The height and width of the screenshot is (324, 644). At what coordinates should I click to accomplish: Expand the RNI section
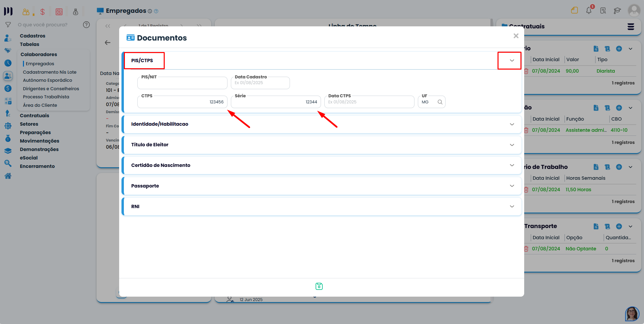tap(512, 206)
